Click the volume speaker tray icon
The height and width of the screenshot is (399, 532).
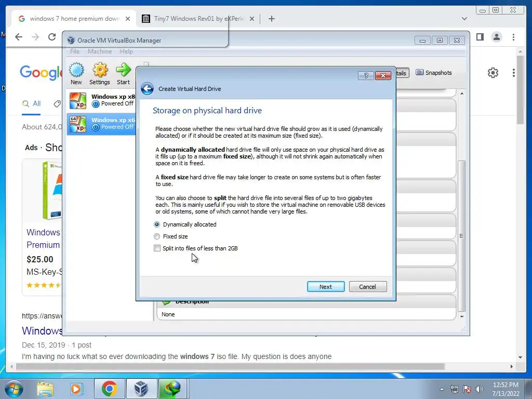[480, 389]
